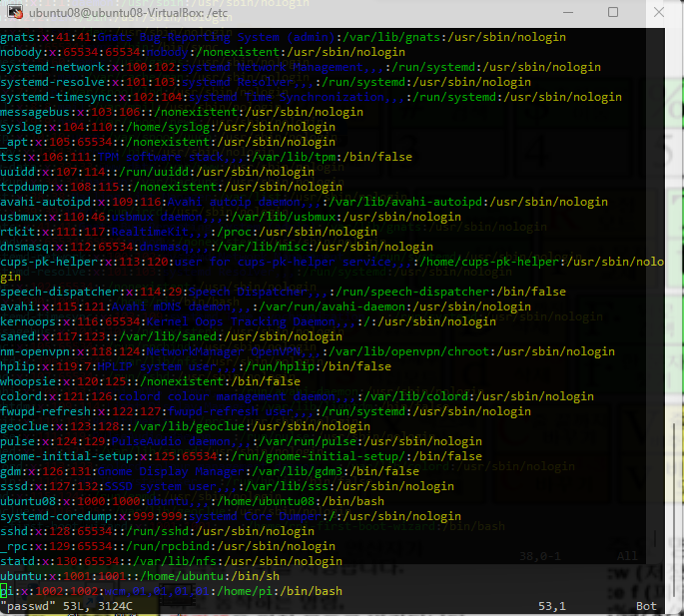Screen dimensions: 684x616
Task: Click the 'saned' entry line
Action: coord(171,336)
